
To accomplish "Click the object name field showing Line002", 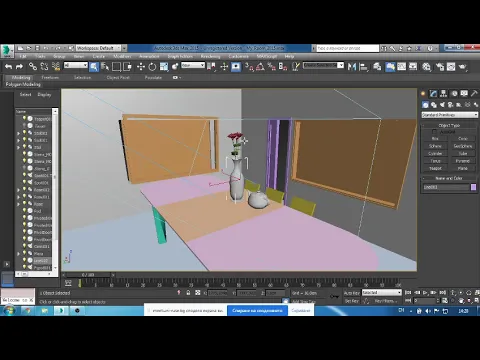I will coord(446,187).
